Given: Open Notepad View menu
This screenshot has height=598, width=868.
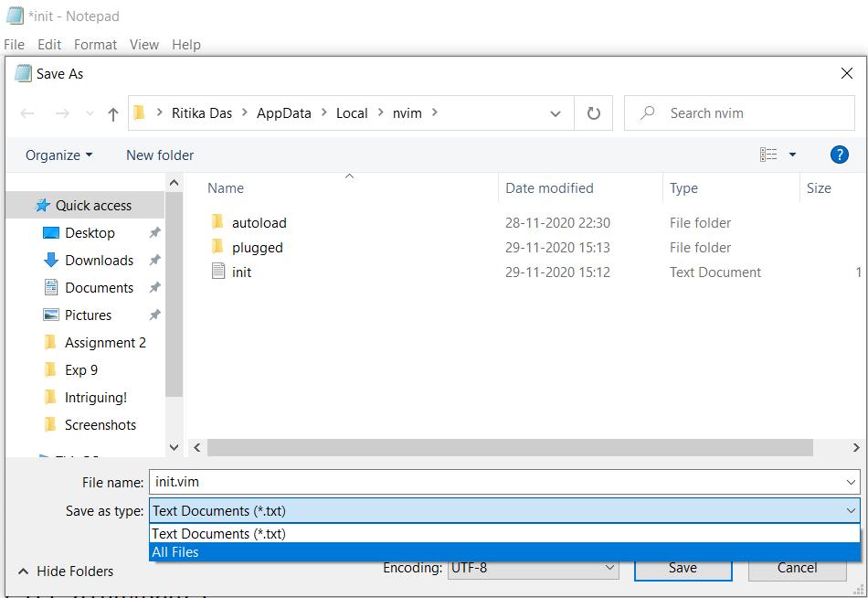Looking at the screenshot, I should 144,45.
